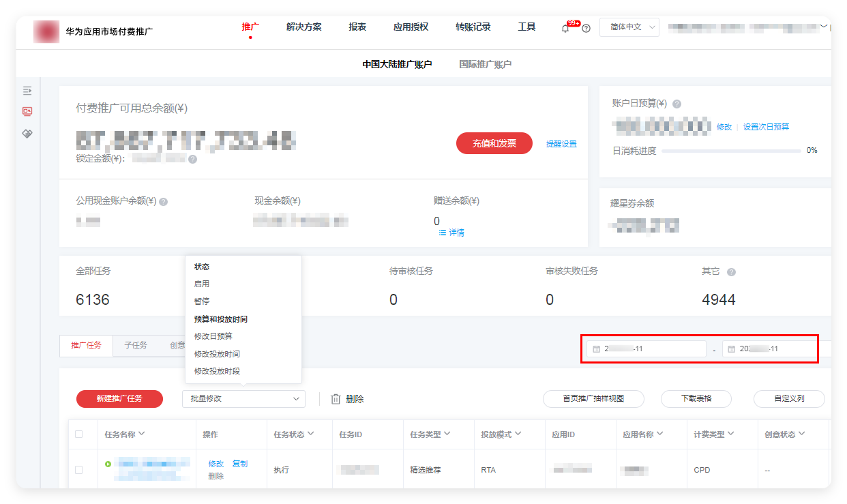This screenshot has width=847, height=504.
Task: Open the 任务状态 column filter chevron
Action: (311, 434)
